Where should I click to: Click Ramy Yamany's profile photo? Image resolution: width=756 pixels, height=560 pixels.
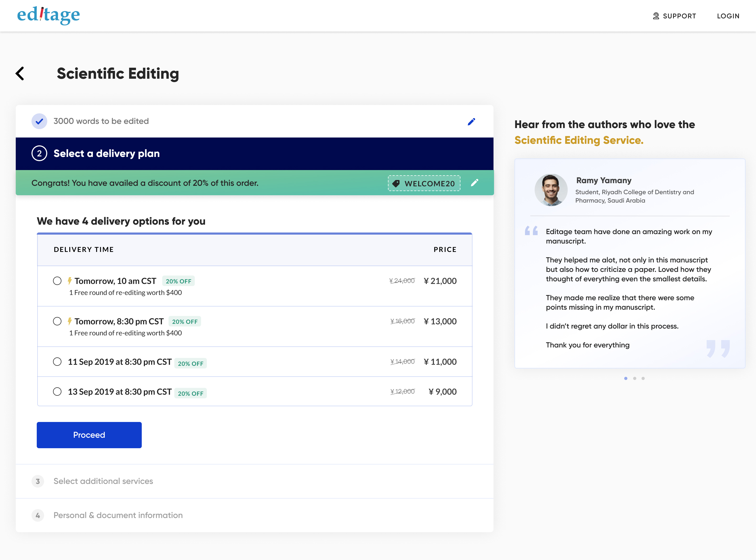point(551,190)
